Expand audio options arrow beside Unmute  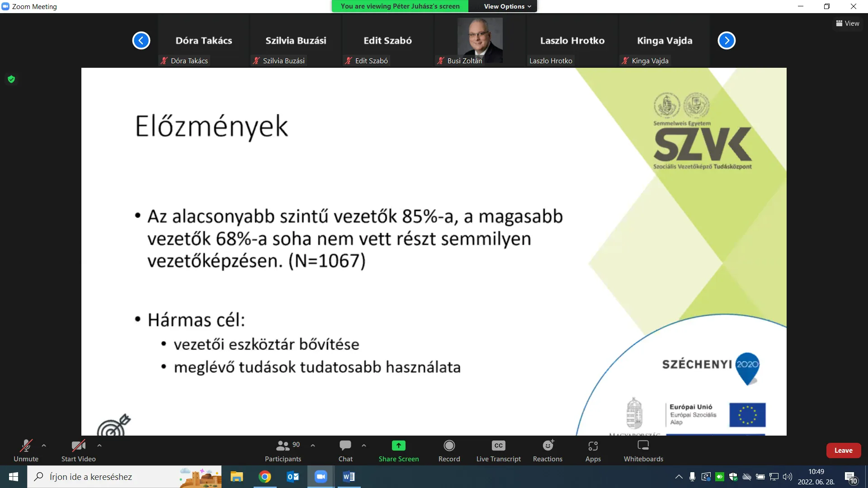pos(44,446)
